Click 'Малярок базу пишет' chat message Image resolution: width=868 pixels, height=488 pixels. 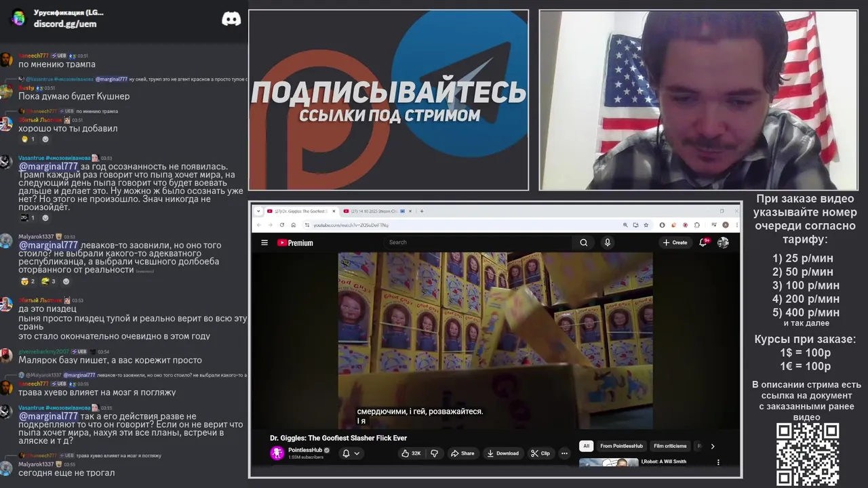point(110,361)
